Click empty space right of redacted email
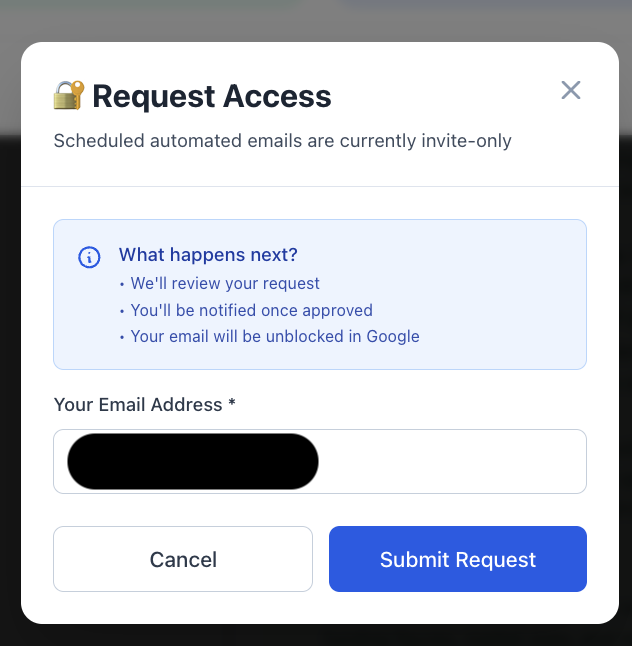This screenshot has width=632, height=646. pyautogui.click(x=450, y=462)
